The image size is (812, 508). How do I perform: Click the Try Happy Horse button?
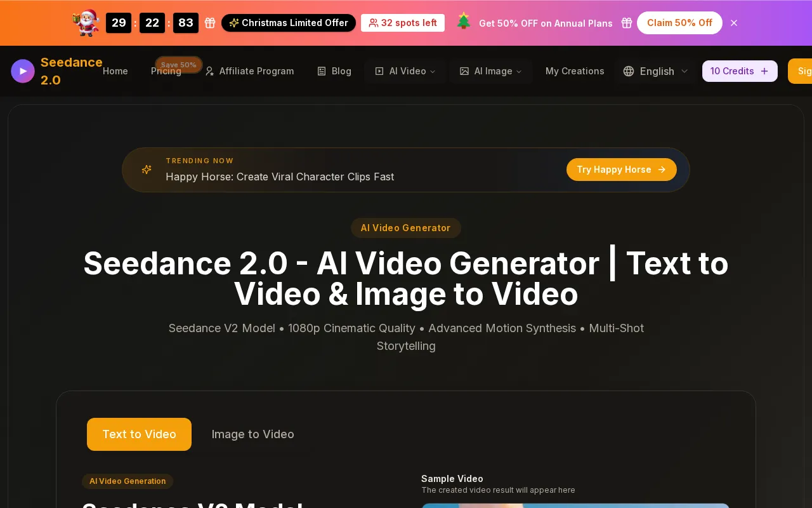[622, 170]
